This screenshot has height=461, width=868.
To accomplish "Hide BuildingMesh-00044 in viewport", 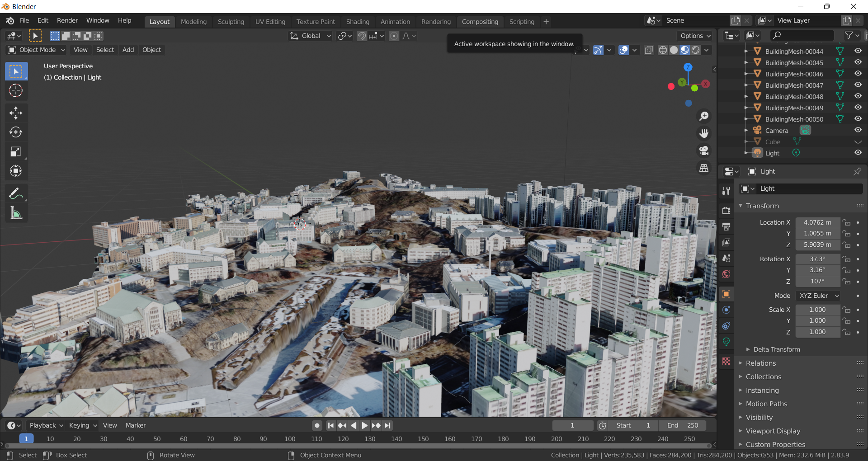I will [x=858, y=51].
